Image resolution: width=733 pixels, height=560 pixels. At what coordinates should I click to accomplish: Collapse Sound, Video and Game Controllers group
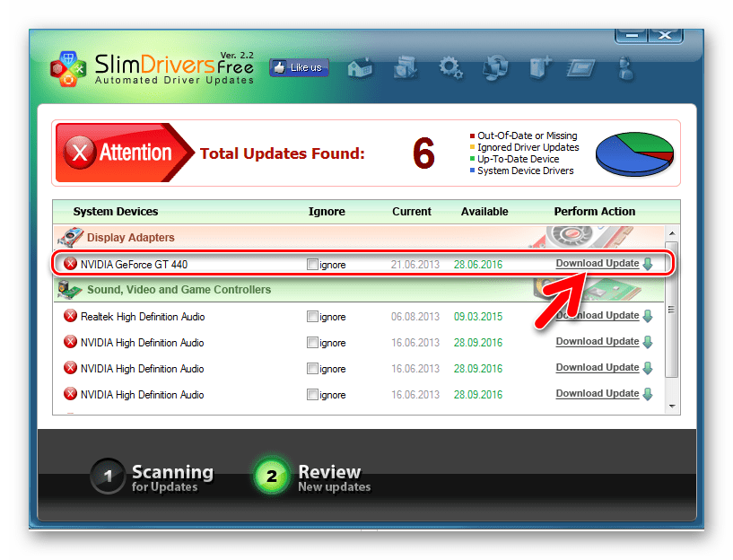click(x=178, y=290)
